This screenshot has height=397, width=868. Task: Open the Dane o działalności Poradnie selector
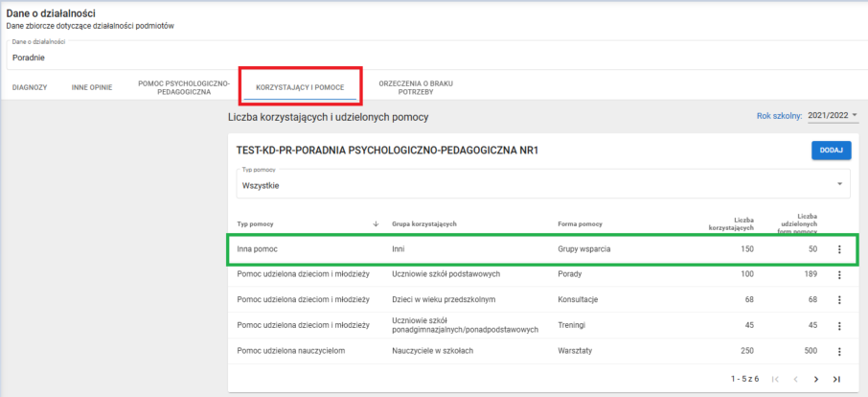point(431,57)
